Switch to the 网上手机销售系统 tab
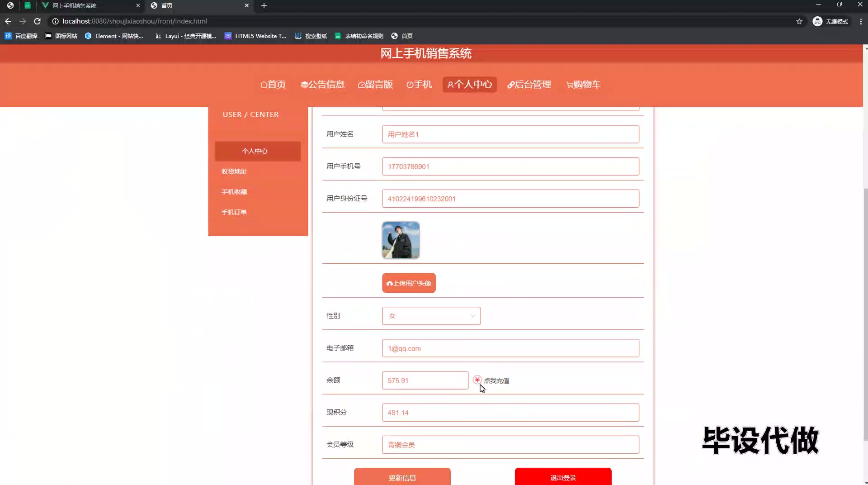This screenshot has height=485, width=868. click(90, 5)
